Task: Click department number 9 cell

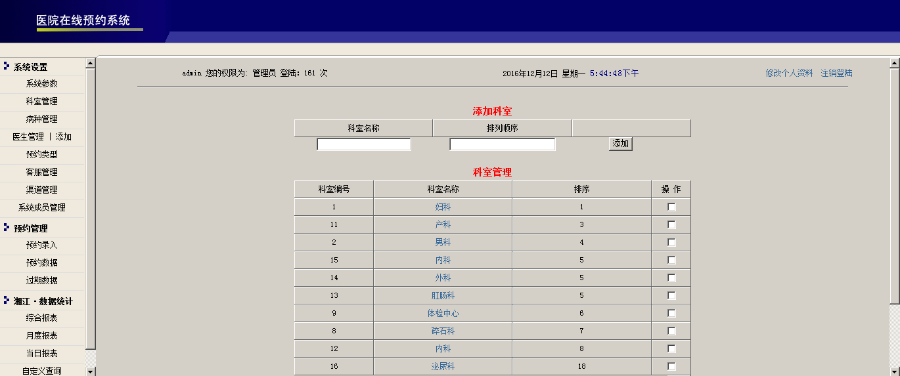Action: tap(334, 313)
